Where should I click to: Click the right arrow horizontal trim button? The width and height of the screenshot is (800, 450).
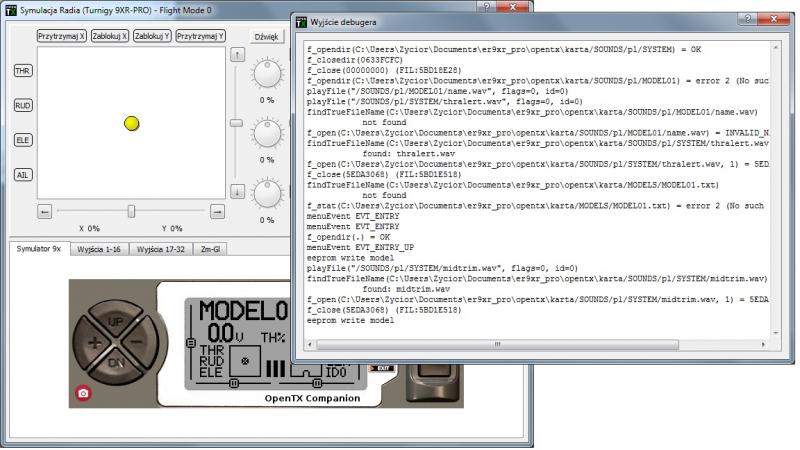pos(217,211)
